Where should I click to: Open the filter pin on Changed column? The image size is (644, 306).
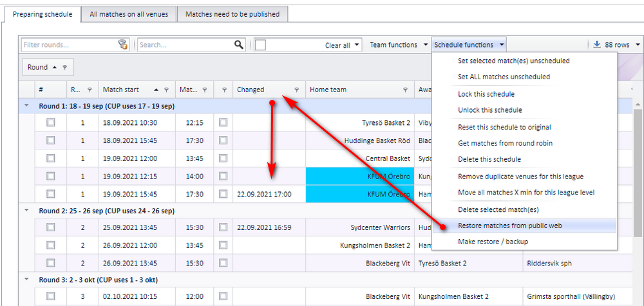tap(297, 90)
